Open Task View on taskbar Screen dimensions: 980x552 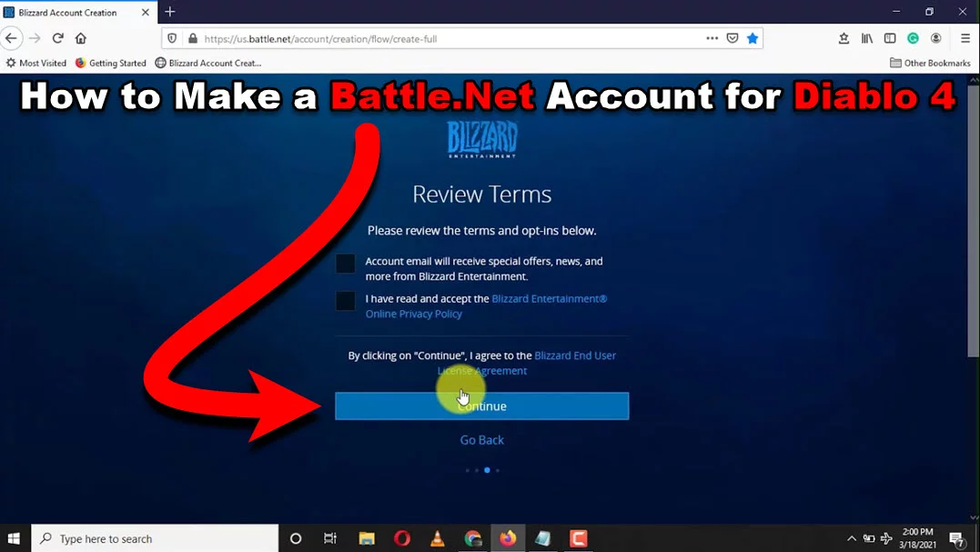[x=330, y=538]
